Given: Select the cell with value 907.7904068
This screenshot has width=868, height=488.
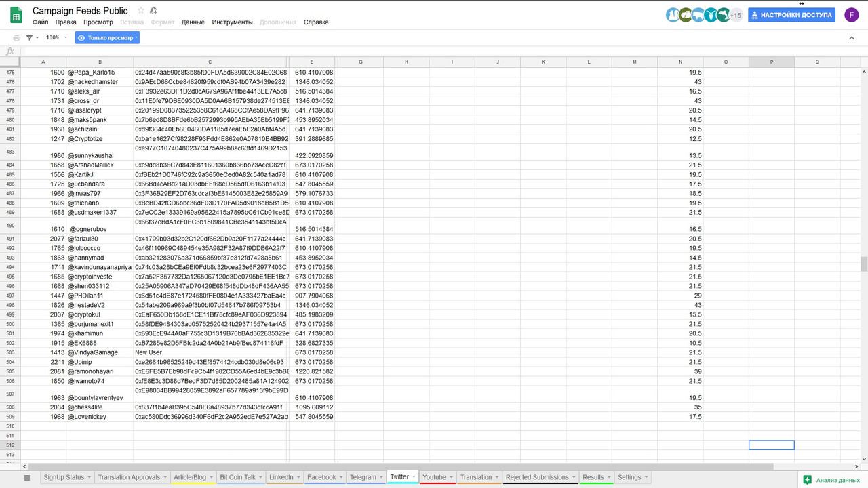Looking at the screenshot, I should (312, 296).
